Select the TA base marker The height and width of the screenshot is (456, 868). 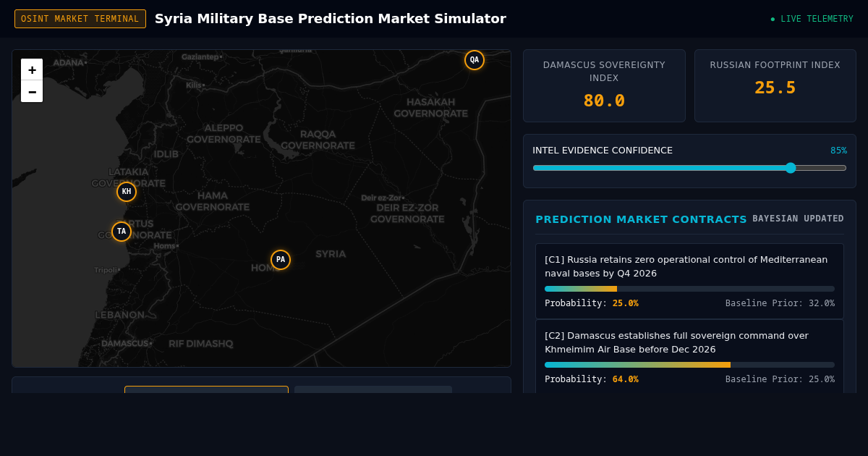point(122,232)
